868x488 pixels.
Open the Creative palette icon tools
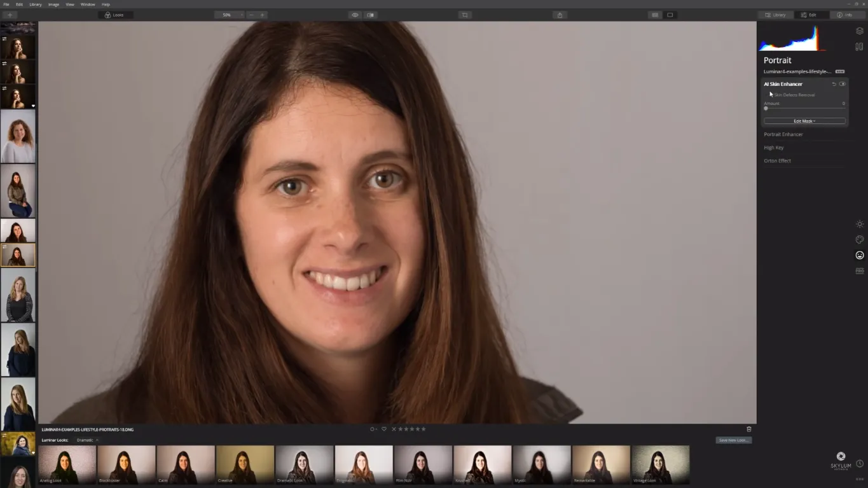point(859,240)
